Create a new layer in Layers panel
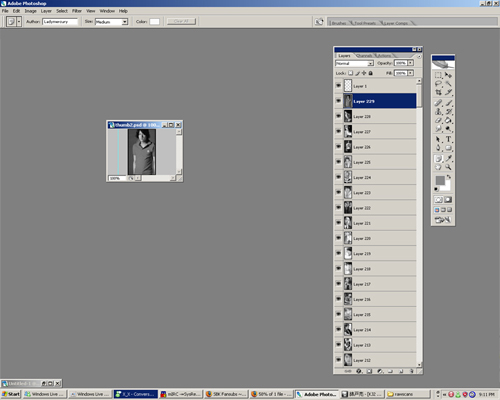The image size is (500, 400). pyautogui.click(x=401, y=371)
